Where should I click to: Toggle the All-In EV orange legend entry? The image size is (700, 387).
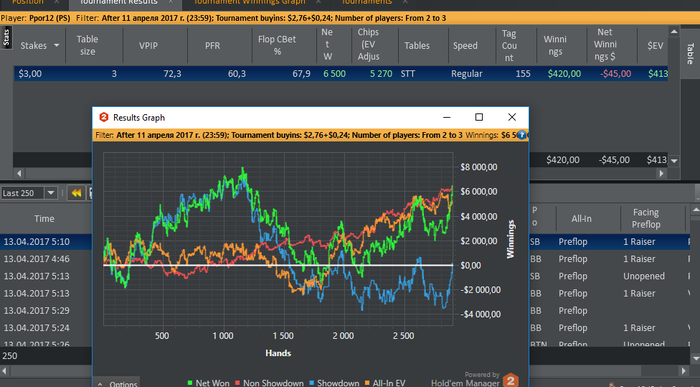point(385,383)
